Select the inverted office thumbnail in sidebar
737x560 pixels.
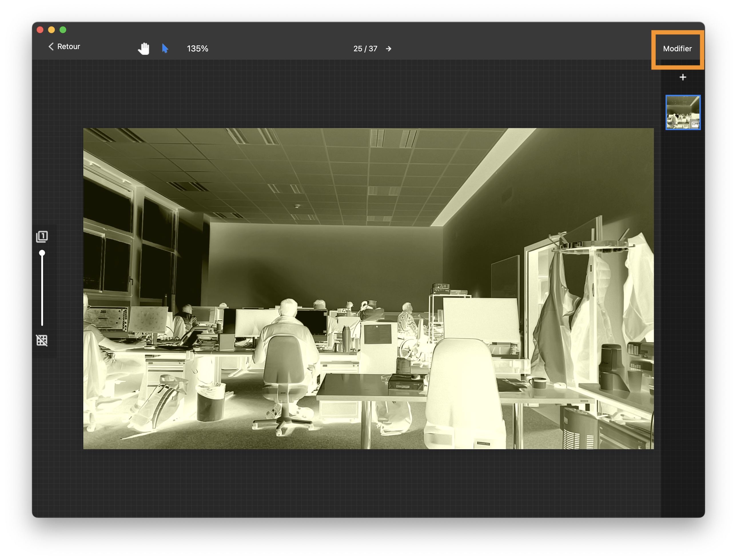683,112
